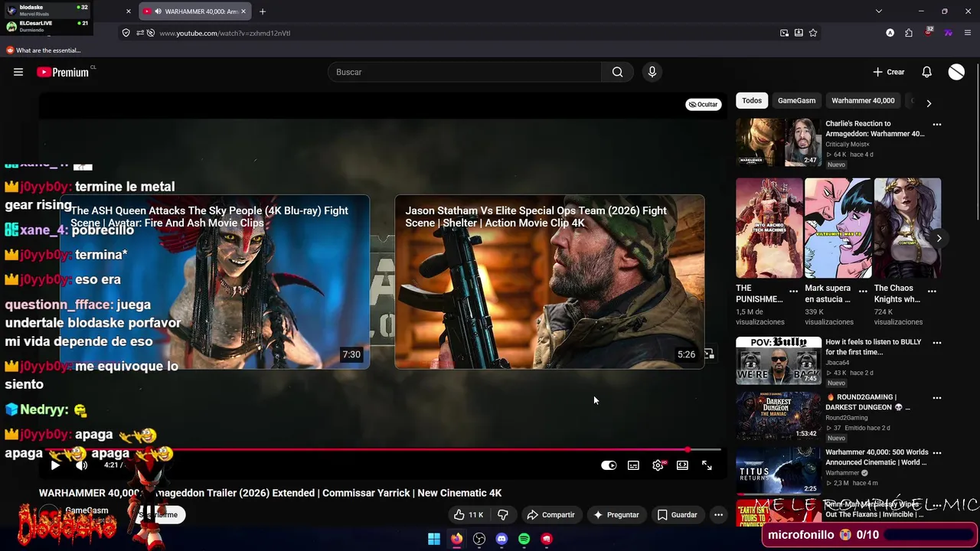The width and height of the screenshot is (980, 551).
Task: Open Spotify from the taskbar
Action: [524, 539]
